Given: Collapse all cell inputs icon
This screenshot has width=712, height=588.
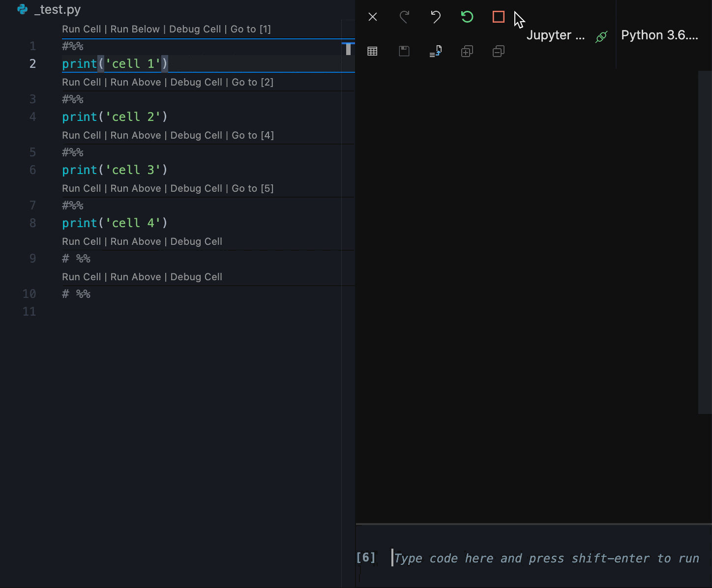Looking at the screenshot, I should point(499,51).
